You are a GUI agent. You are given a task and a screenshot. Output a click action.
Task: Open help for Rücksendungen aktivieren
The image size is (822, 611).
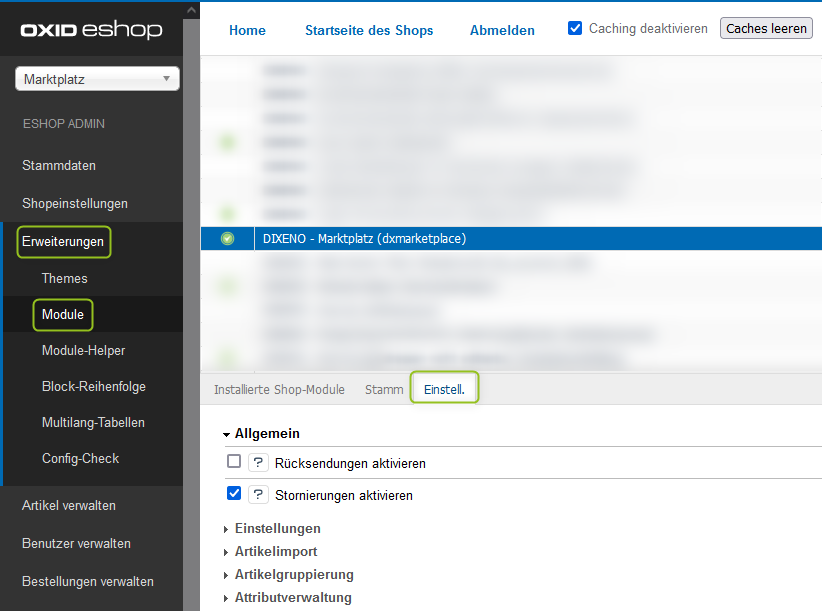click(258, 463)
